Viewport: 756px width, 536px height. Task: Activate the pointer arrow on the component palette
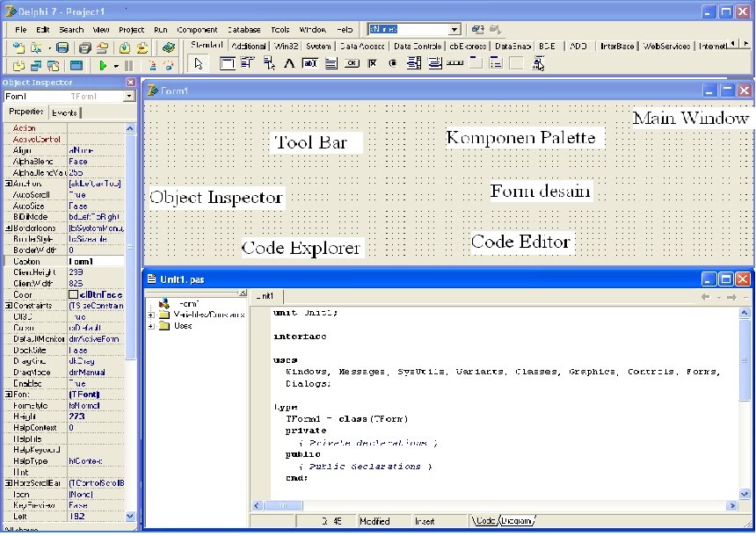tap(198, 63)
